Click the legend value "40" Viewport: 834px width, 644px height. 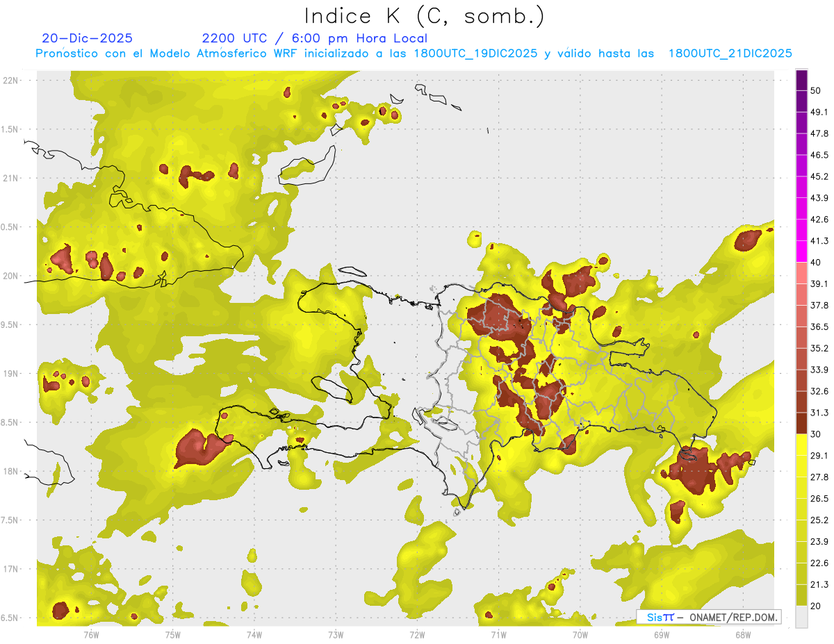(816, 263)
